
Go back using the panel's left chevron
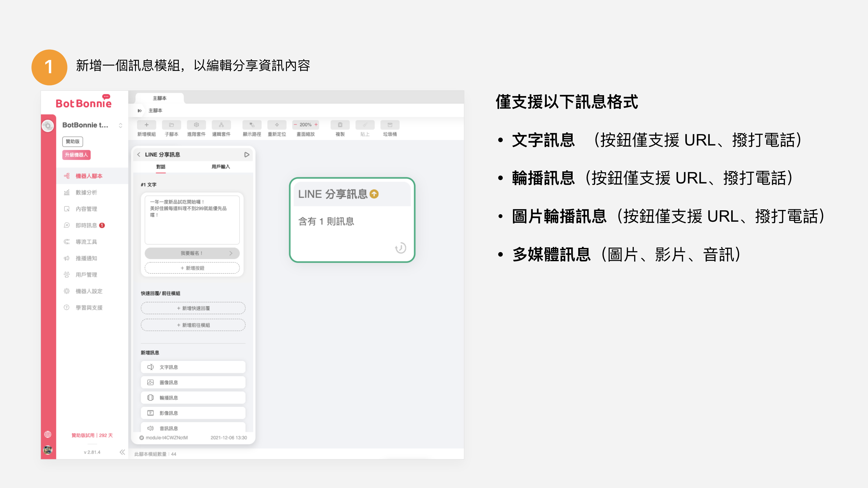tap(139, 155)
